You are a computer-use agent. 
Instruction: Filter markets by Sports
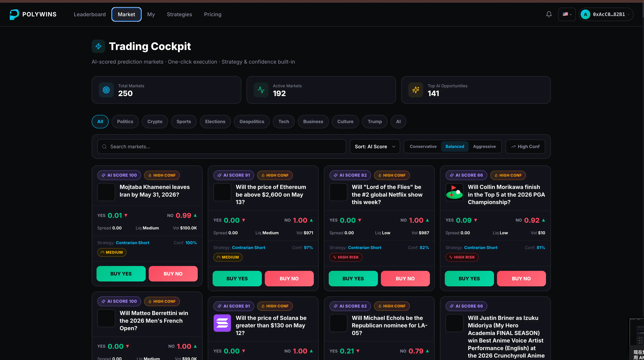pyautogui.click(x=184, y=122)
